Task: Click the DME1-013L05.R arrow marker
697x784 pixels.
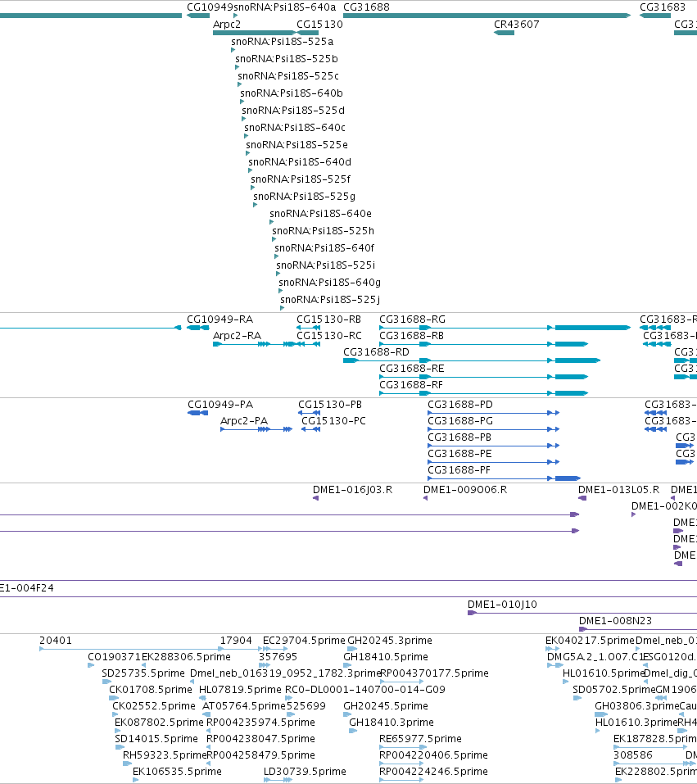Action: pos(582,498)
